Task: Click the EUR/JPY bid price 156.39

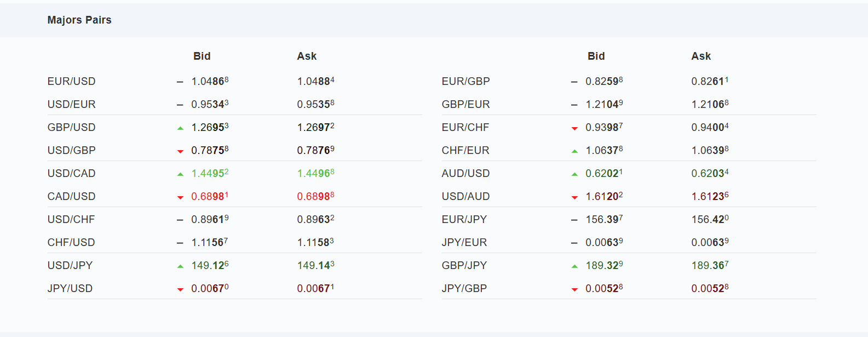Action: point(604,219)
